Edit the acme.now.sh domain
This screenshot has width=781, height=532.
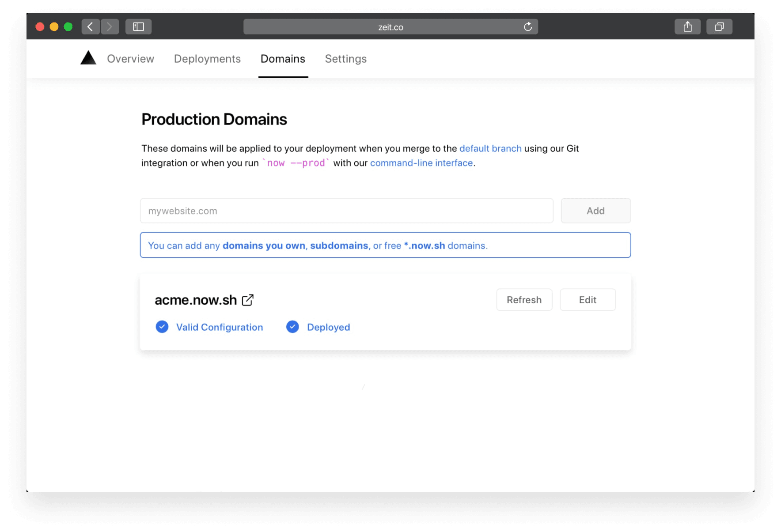pos(588,300)
